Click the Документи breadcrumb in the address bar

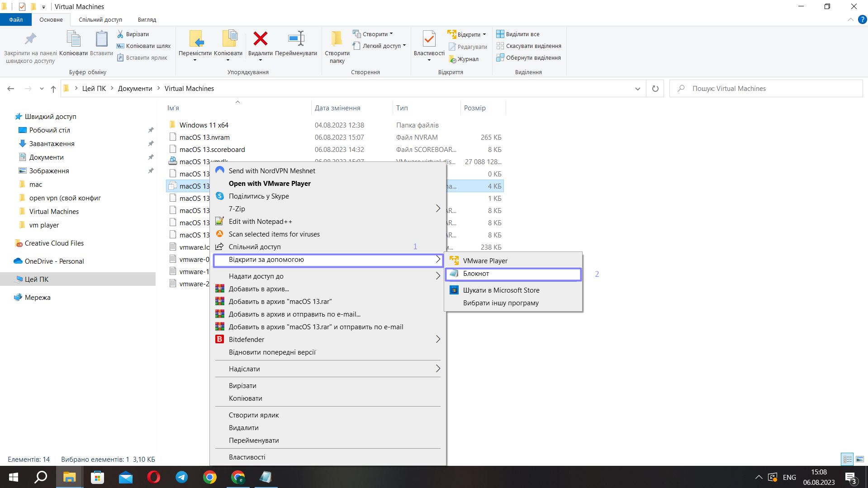(135, 89)
